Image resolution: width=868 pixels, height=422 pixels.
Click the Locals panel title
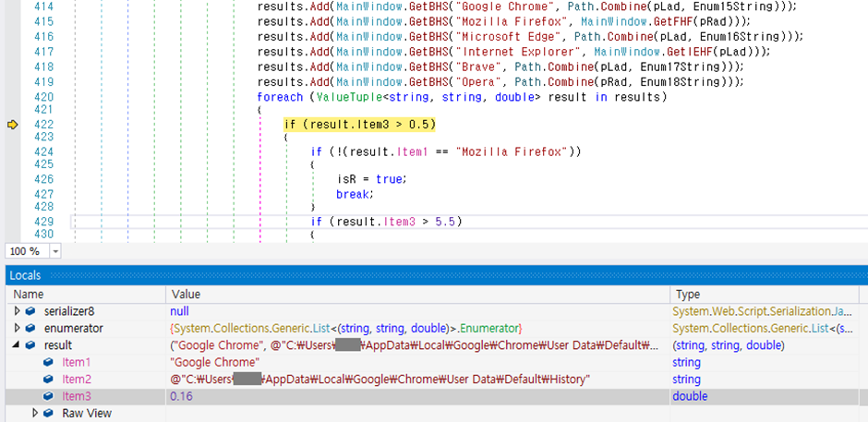(25, 276)
